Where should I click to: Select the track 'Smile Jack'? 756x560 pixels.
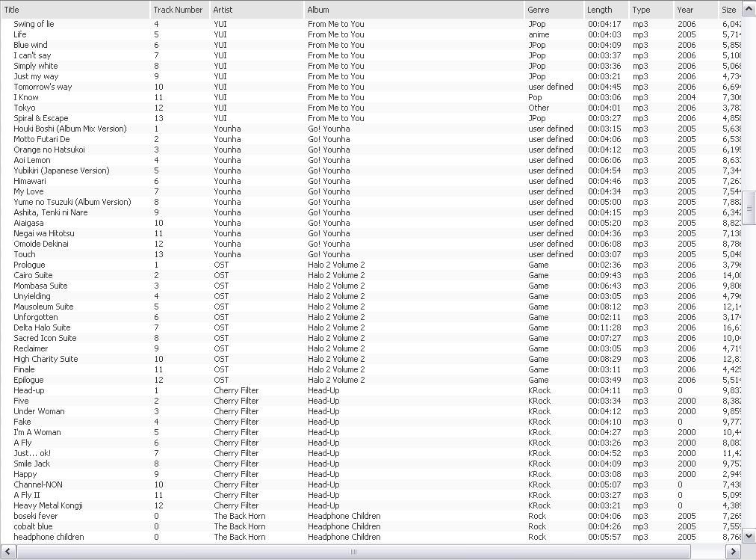32,464
